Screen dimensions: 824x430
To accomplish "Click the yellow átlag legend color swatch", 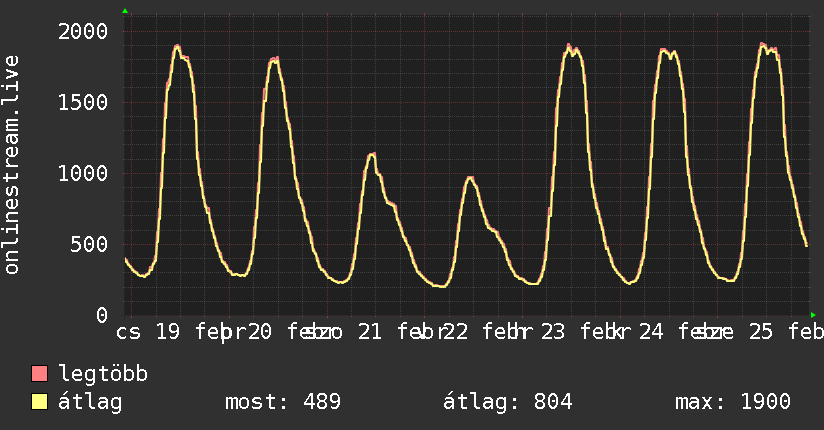I will (x=39, y=402).
